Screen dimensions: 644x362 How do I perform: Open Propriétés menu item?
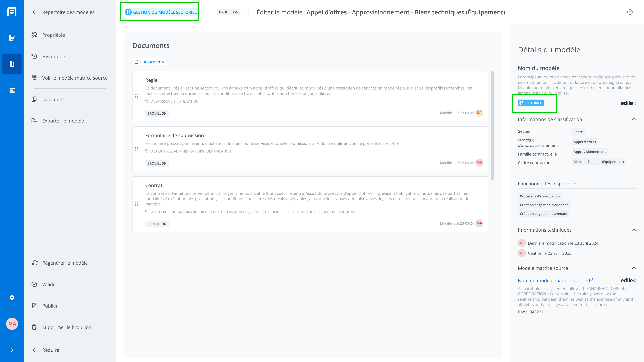(53, 35)
